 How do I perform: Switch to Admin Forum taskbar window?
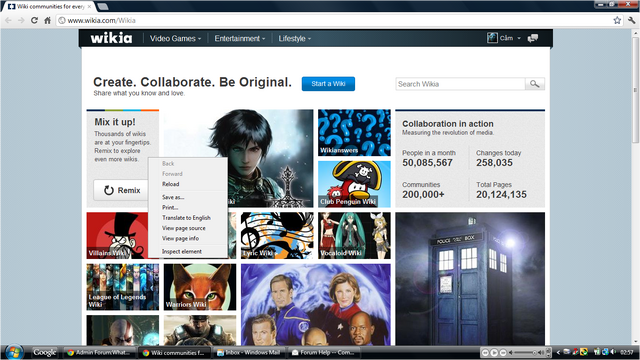tap(99, 352)
